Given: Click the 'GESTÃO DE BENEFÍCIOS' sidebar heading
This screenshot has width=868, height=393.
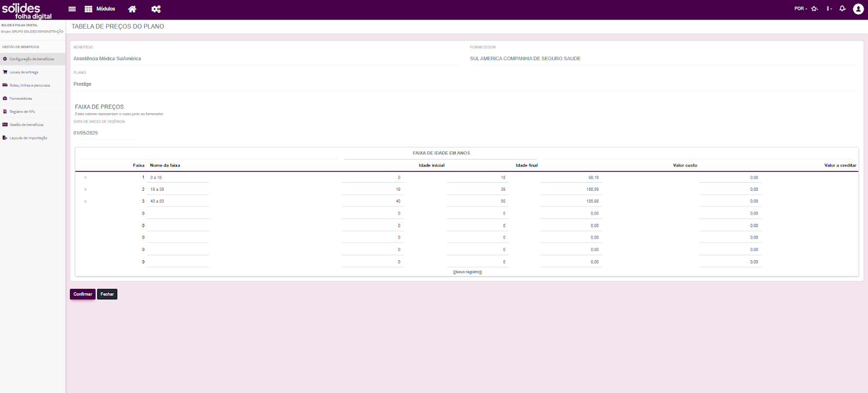Looking at the screenshot, I should tap(21, 47).
